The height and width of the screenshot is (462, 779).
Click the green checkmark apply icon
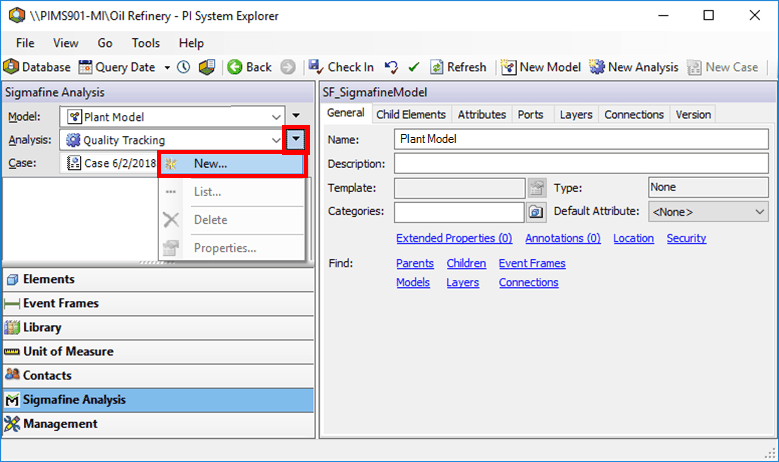click(414, 67)
